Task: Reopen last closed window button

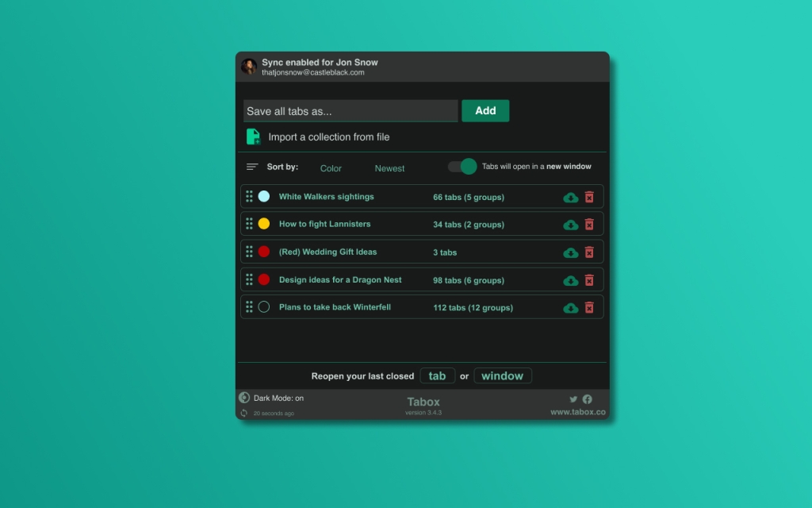Action: (502, 375)
